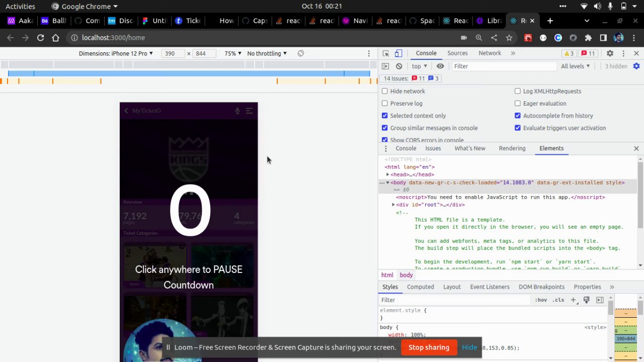Show more Styles pane tabs chevron

coord(612,287)
